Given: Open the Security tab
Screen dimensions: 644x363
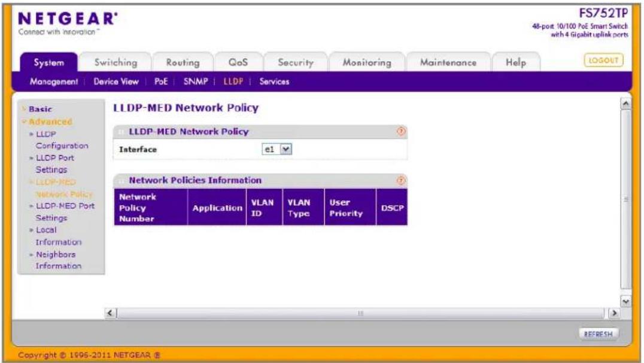Looking at the screenshot, I should click(295, 62).
